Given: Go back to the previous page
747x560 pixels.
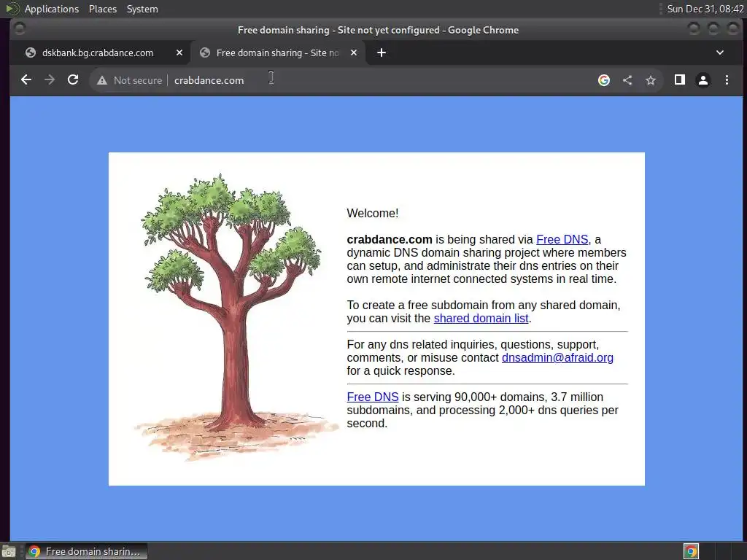Looking at the screenshot, I should 26,80.
